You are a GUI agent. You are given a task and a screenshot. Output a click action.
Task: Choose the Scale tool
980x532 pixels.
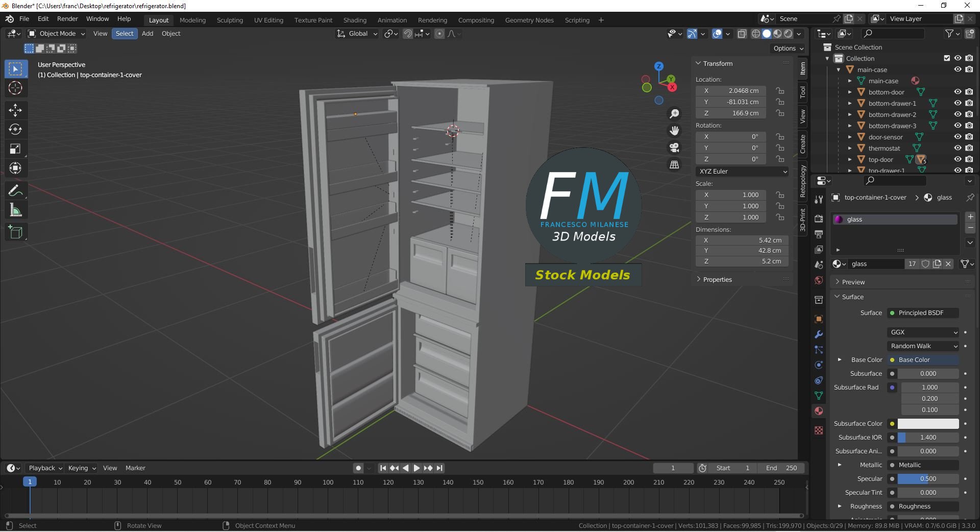pos(15,149)
